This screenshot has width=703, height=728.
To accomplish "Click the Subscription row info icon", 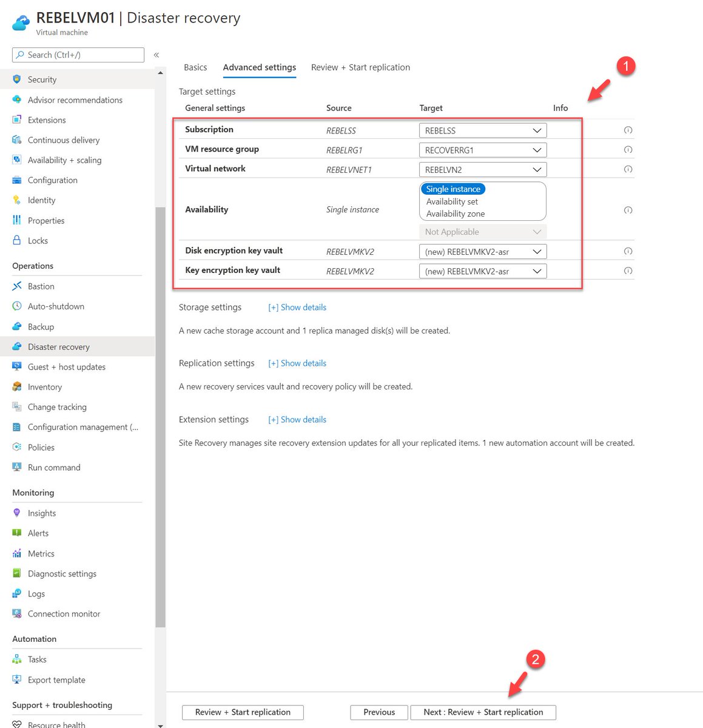I will pyautogui.click(x=628, y=130).
